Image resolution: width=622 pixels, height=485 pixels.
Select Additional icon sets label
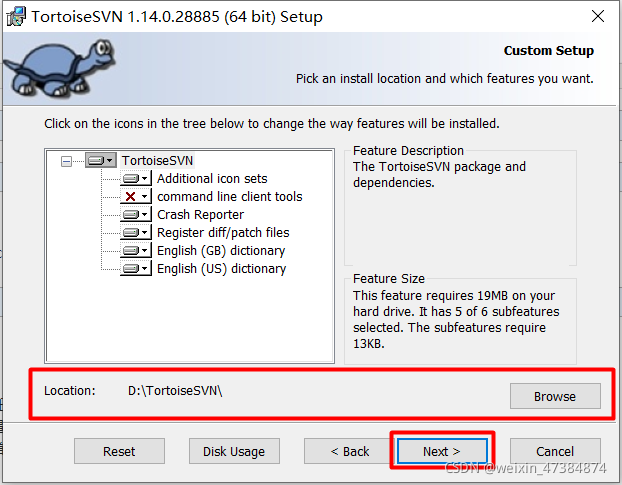[x=212, y=178]
